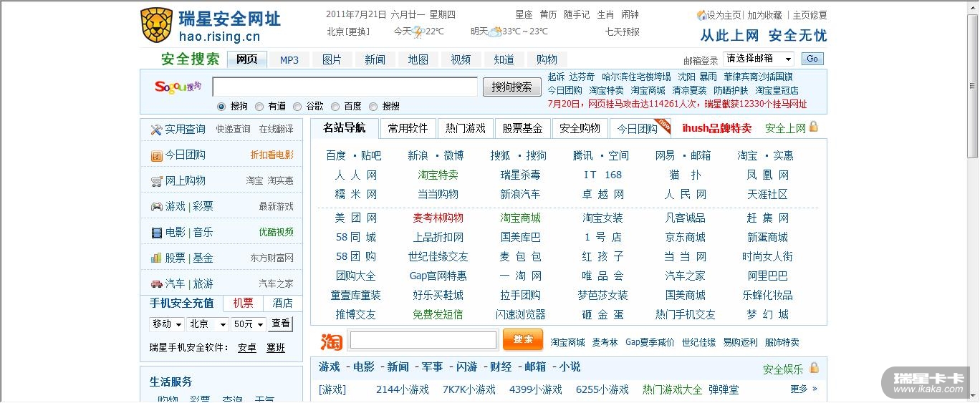Open the 优酷视频 link
The image size is (980, 403).
click(276, 232)
